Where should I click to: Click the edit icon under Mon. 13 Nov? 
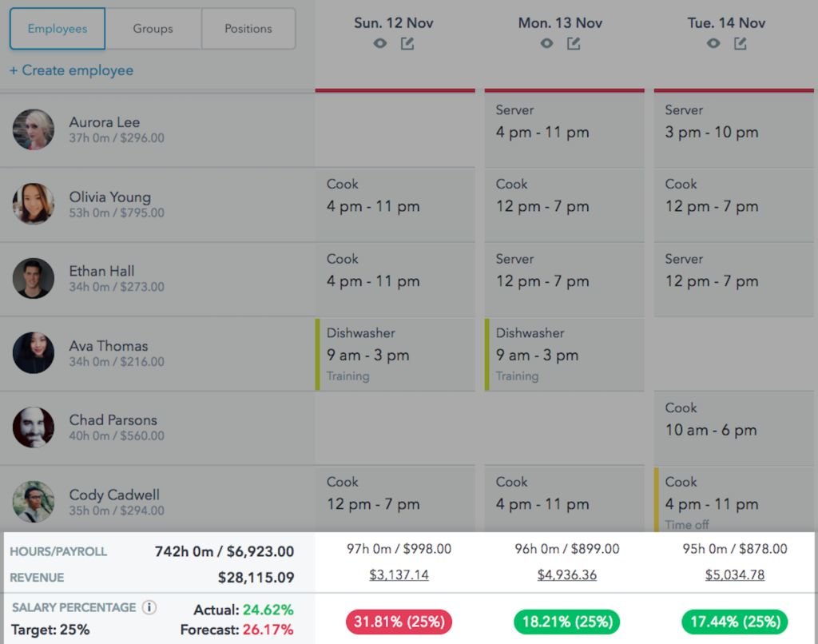pos(574,44)
